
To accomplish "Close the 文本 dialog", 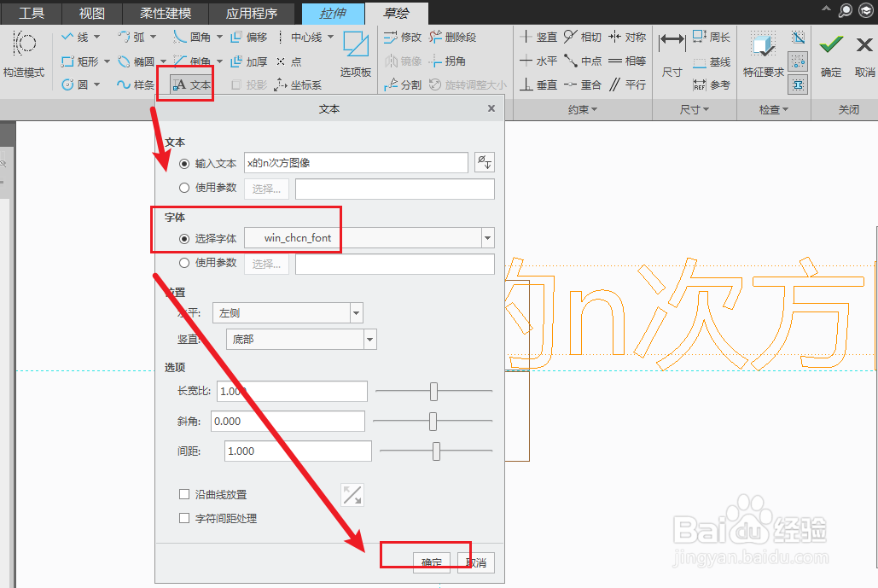I will tap(491, 108).
